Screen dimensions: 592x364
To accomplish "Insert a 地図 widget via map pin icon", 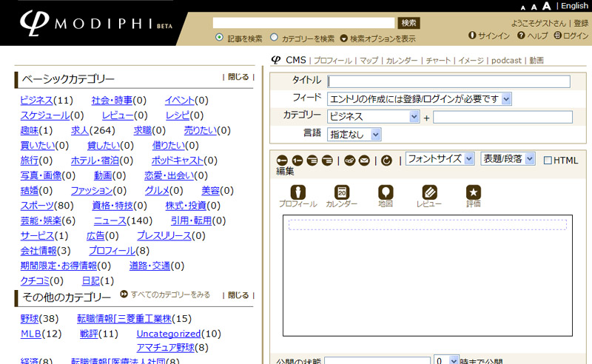I will click(386, 192).
